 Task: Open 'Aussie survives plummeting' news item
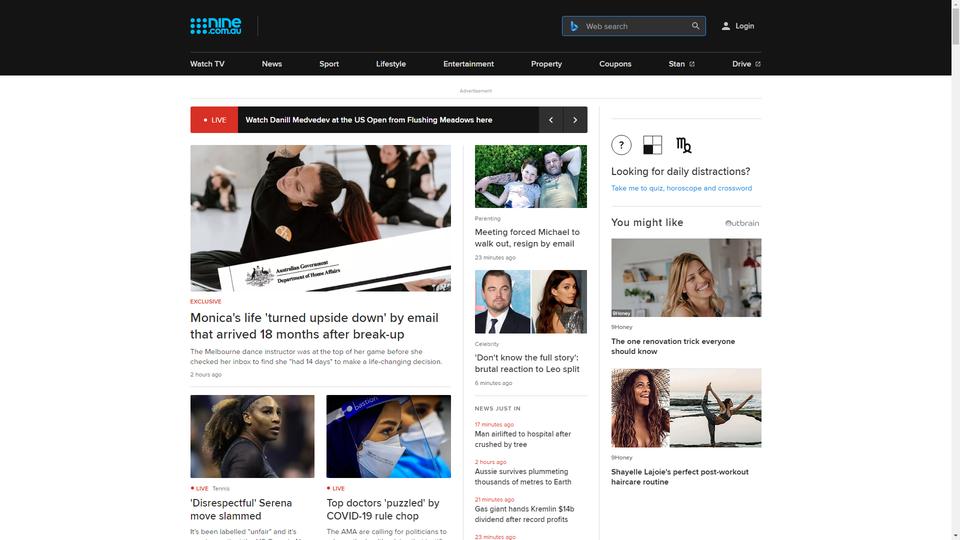(x=523, y=476)
